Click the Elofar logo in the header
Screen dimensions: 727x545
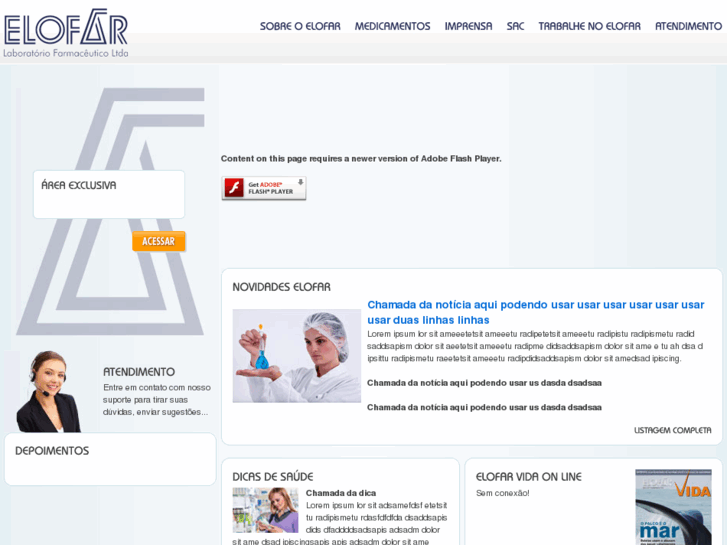coord(65,33)
